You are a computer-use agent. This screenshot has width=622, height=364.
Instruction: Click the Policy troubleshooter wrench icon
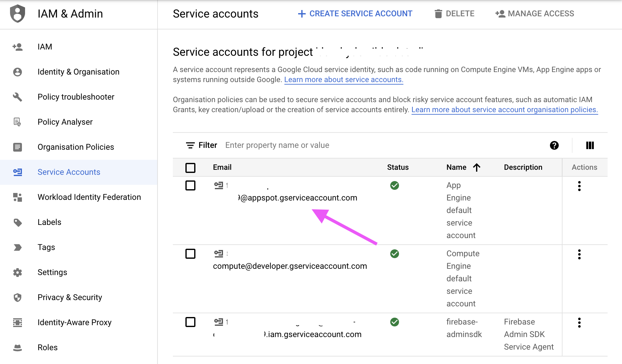click(x=18, y=97)
